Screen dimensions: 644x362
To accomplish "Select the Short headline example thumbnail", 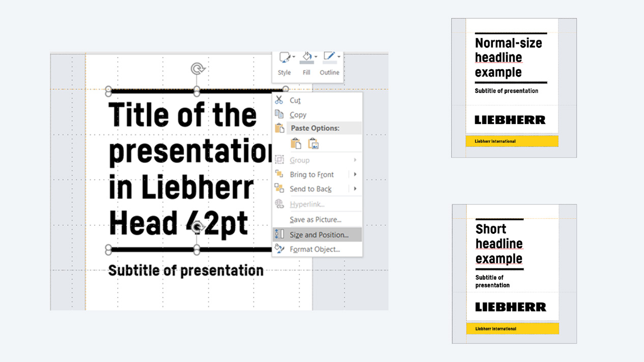I will click(x=514, y=274).
